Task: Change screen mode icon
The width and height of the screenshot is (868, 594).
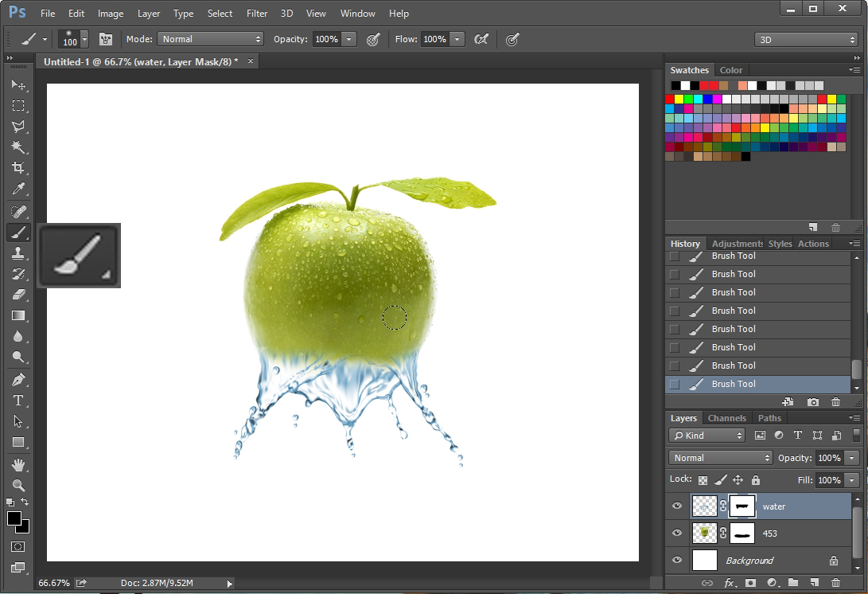Action: [x=18, y=568]
